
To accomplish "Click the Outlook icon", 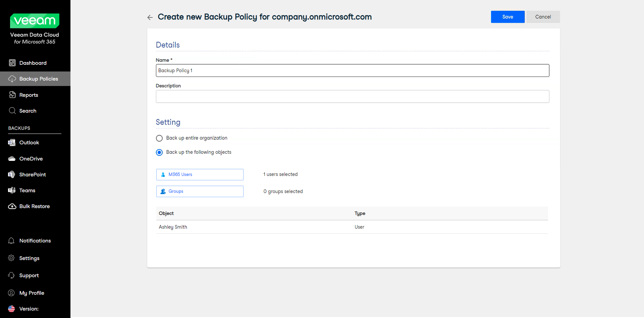I will click(12, 143).
